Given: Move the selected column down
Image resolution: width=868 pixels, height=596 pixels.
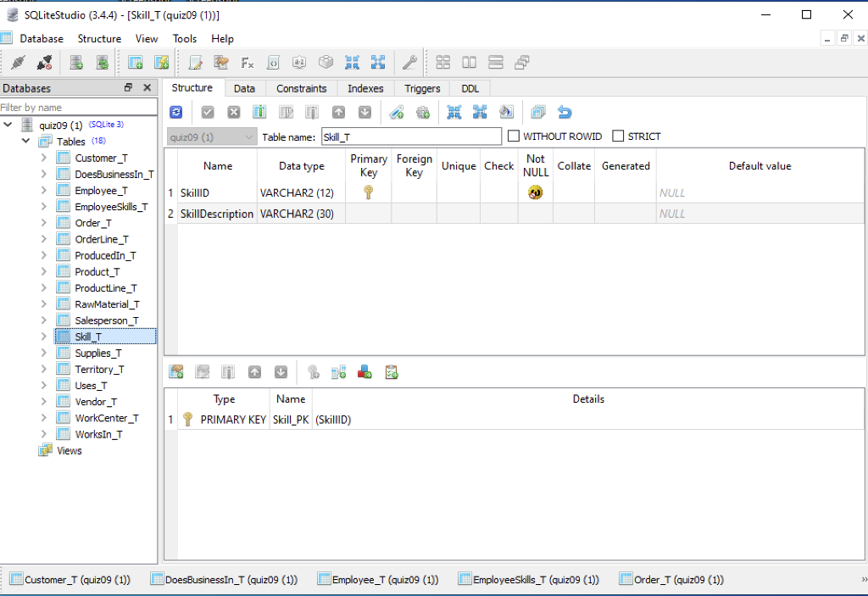Looking at the screenshot, I should [364, 113].
